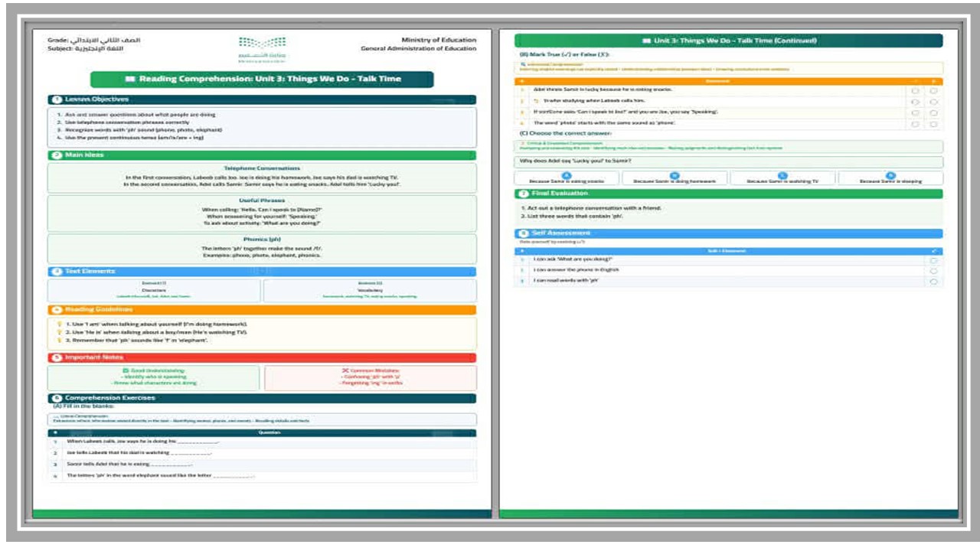Tick 'I can read words with ph' circle
The image size is (980, 551).
click(933, 282)
